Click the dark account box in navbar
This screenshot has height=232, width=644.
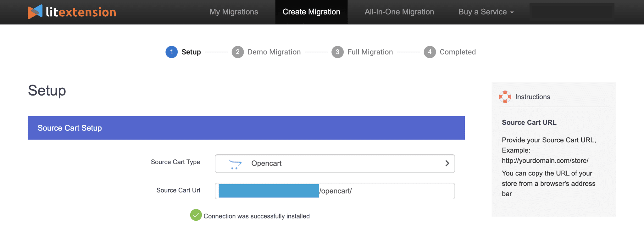coord(572,12)
